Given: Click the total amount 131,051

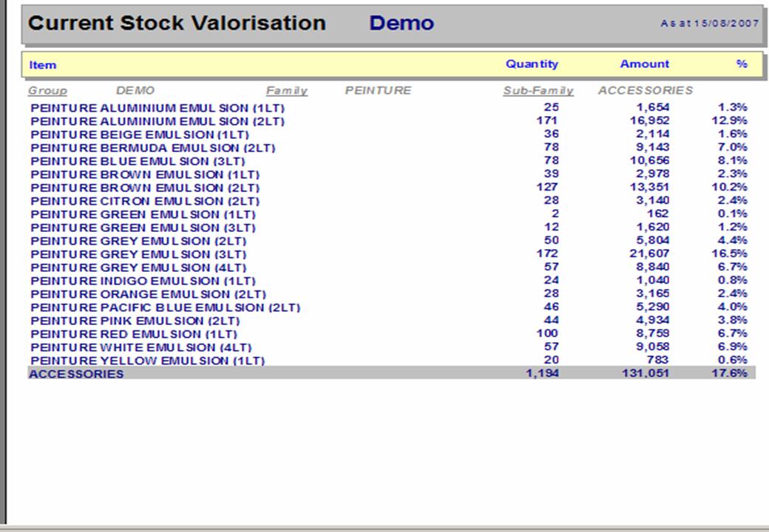Looking at the screenshot, I should coord(645,373).
